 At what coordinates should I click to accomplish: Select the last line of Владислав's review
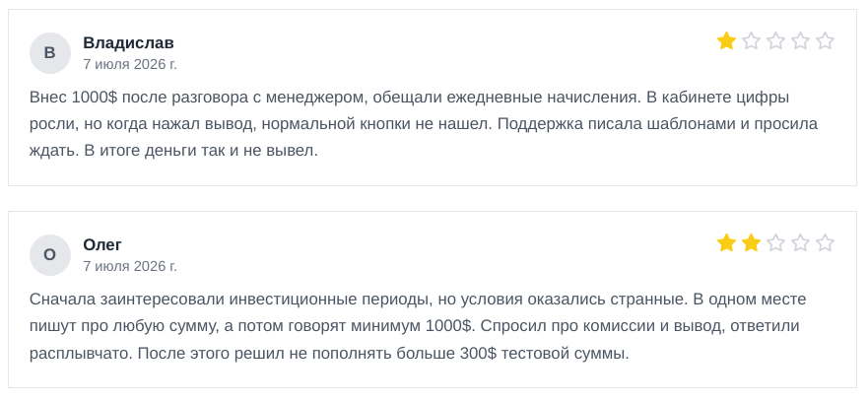tap(173, 151)
